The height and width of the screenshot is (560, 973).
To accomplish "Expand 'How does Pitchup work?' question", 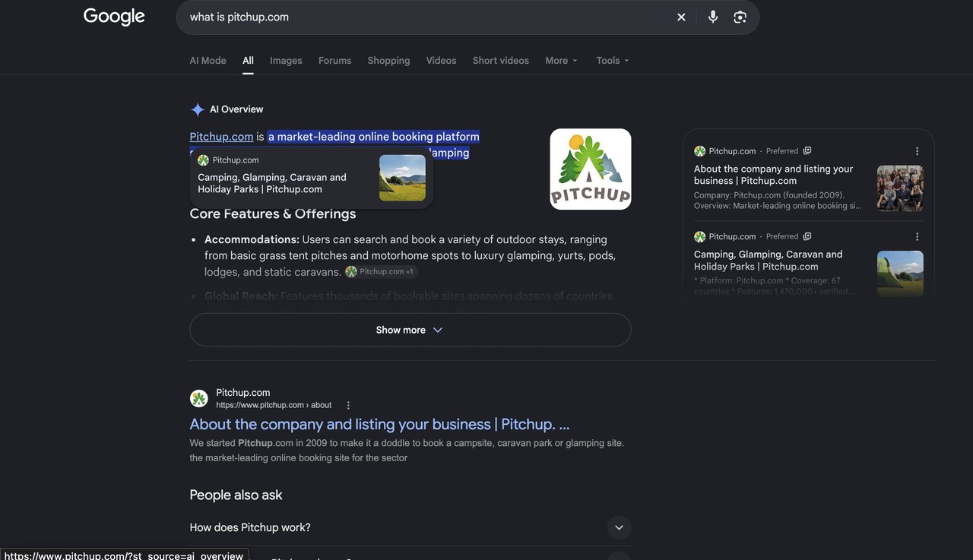I will (x=410, y=527).
